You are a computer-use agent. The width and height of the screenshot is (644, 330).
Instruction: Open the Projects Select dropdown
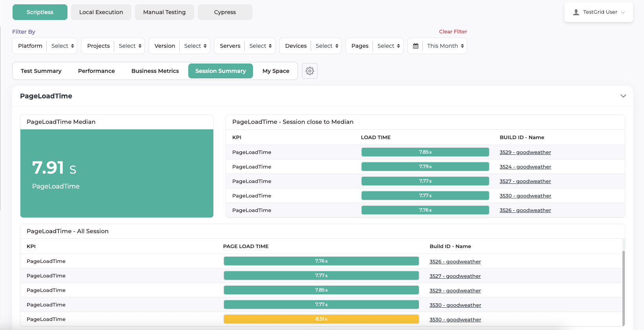point(130,46)
